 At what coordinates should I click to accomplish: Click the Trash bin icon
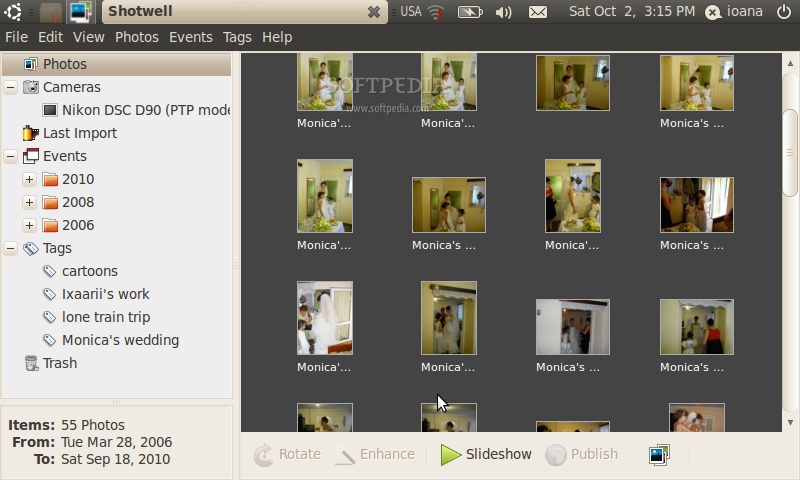(x=31, y=363)
